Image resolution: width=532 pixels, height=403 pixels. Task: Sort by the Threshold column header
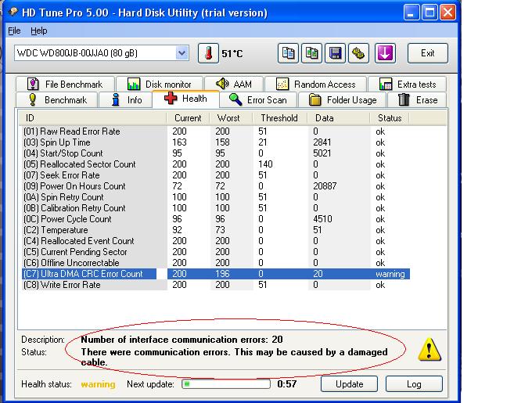click(279, 118)
